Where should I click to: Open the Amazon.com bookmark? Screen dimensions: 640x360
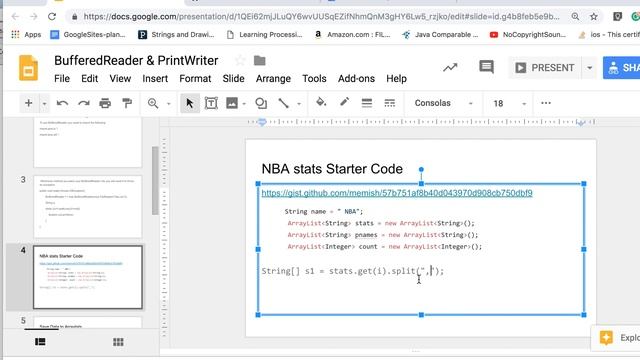tap(352, 35)
